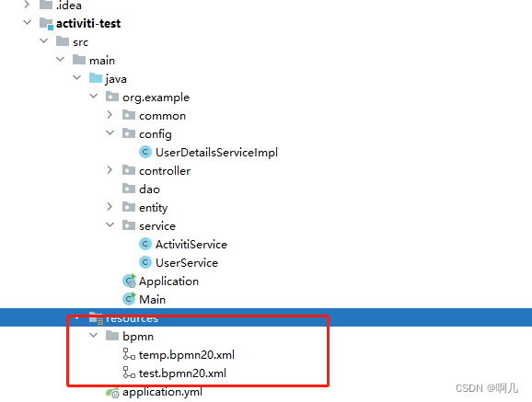Click the application.yml Spring config icon
This screenshot has width=532, height=402.
point(112,393)
